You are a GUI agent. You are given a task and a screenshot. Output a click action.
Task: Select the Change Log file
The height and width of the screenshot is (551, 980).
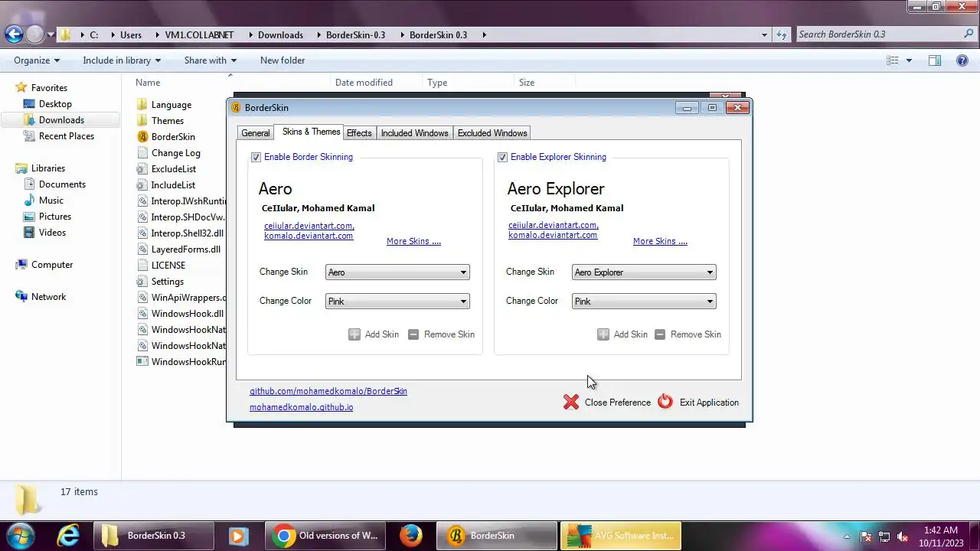[x=175, y=153]
